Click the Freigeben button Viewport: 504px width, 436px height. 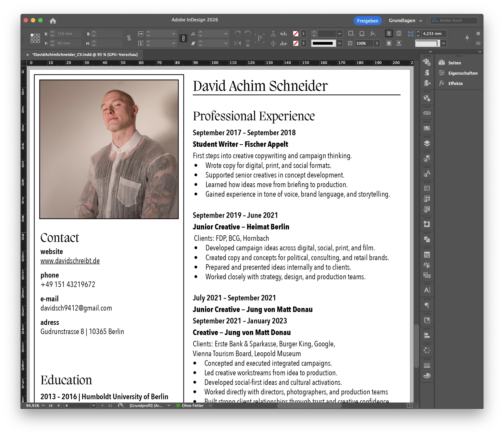coord(367,21)
